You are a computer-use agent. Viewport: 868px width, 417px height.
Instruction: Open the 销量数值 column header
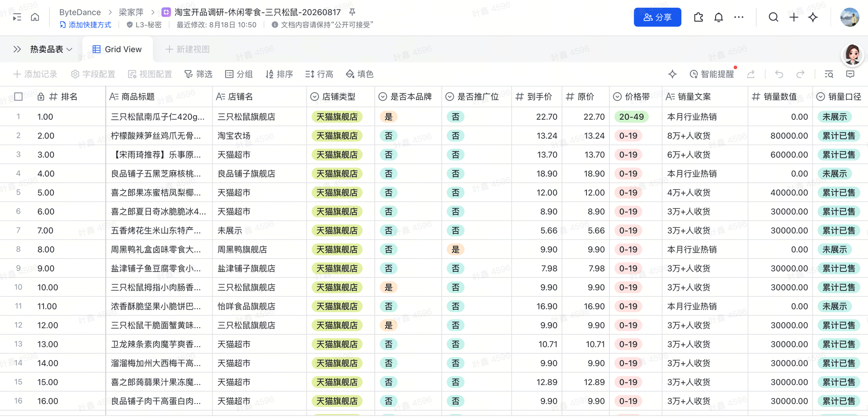[780, 97]
